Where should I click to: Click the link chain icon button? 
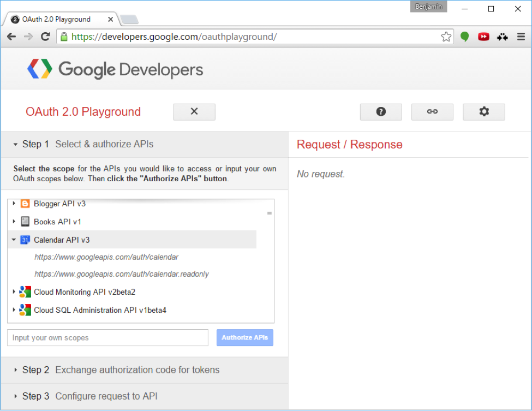432,112
